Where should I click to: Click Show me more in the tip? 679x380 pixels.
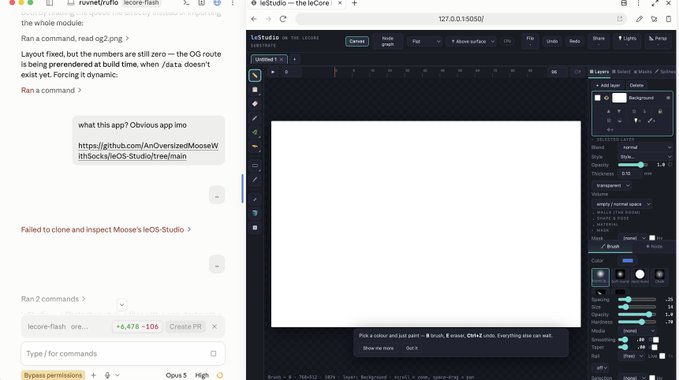coord(378,348)
